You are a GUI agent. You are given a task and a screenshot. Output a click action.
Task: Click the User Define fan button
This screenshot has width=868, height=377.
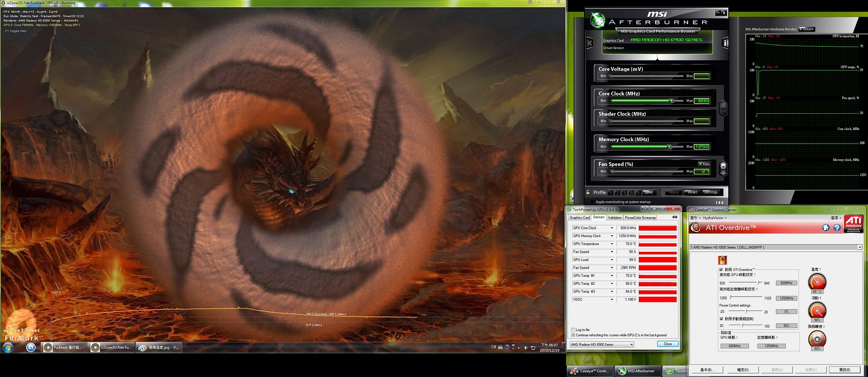[723, 168]
